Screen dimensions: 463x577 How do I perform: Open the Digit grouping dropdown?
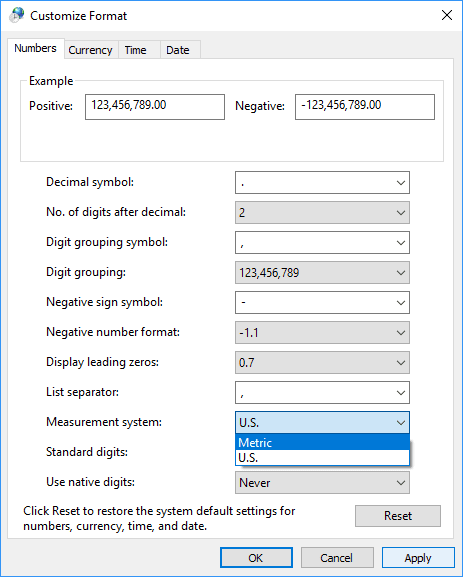coord(322,273)
